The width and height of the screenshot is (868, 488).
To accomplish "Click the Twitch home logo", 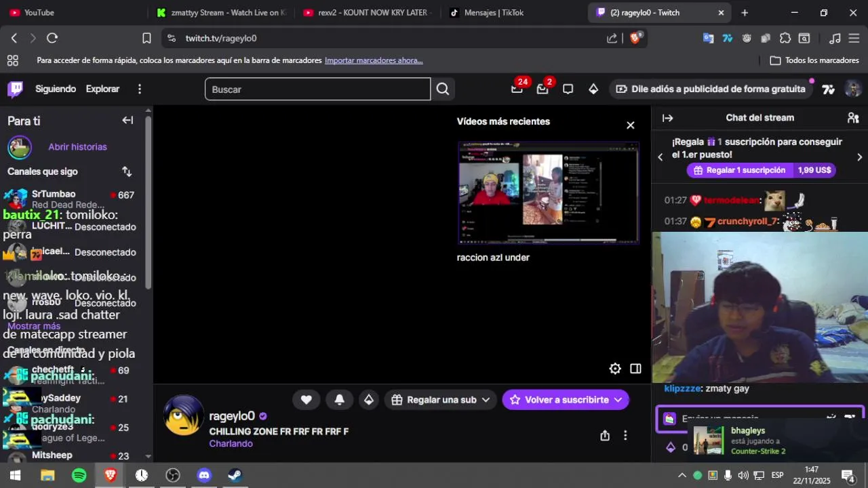I will (x=15, y=89).
